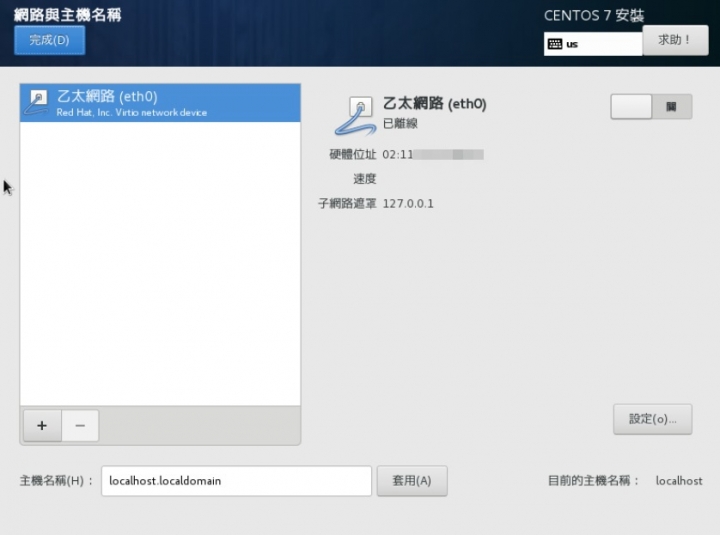Click the 速度 speed label
Viewport: 720px width, 535px height.
pyautogui.click(x=365, y=179)
